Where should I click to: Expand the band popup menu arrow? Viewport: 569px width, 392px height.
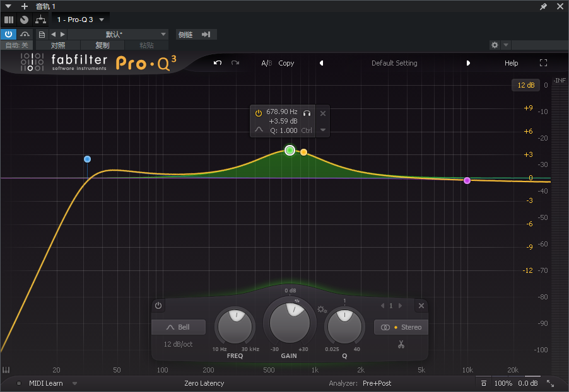pos(322,130)
